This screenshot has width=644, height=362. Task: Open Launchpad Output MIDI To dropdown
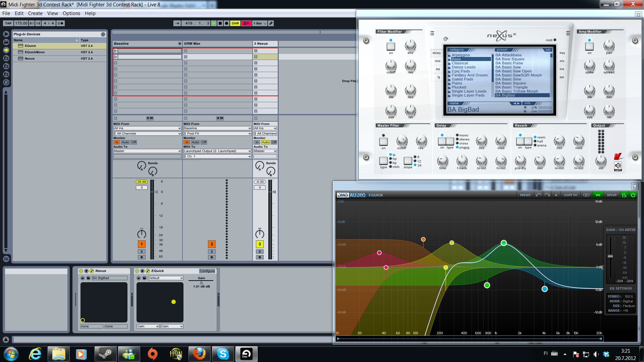(x=217, y=151)
